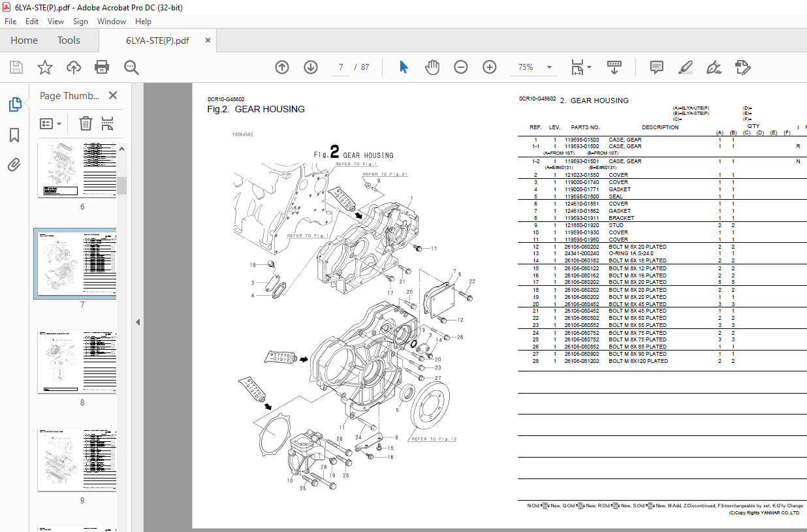
Task: Open the Page Thumbnails sidebar icon
Action: (x=14, y=104)
